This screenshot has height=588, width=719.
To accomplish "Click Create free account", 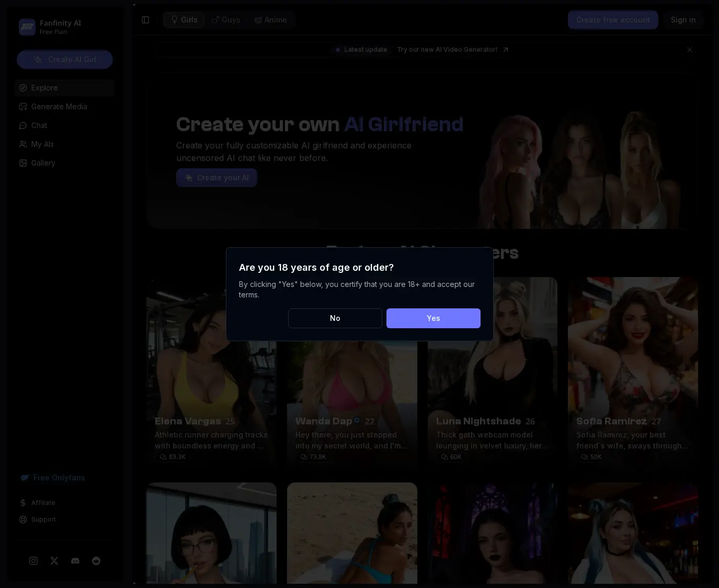I will click(613, 19).
